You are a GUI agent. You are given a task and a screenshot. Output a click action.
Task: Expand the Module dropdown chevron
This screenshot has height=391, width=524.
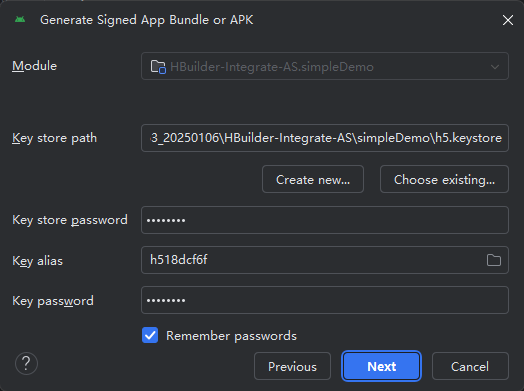[495, 67]
